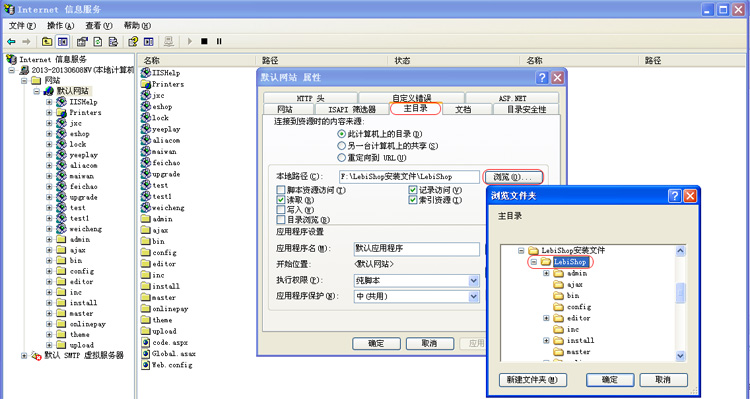Click the folder tree scrollbar thumb
The image size is (750, 399).
(680, 293)
